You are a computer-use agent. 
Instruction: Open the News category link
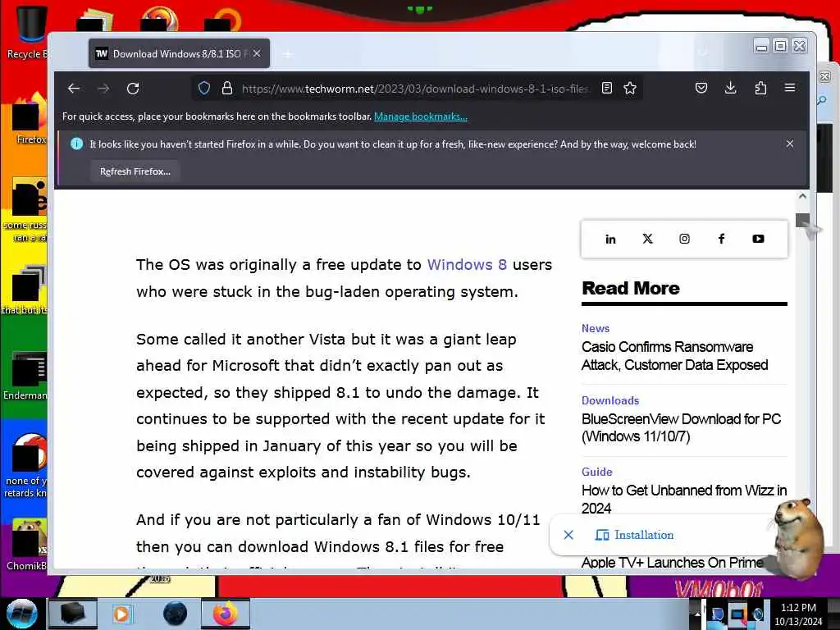596,328
